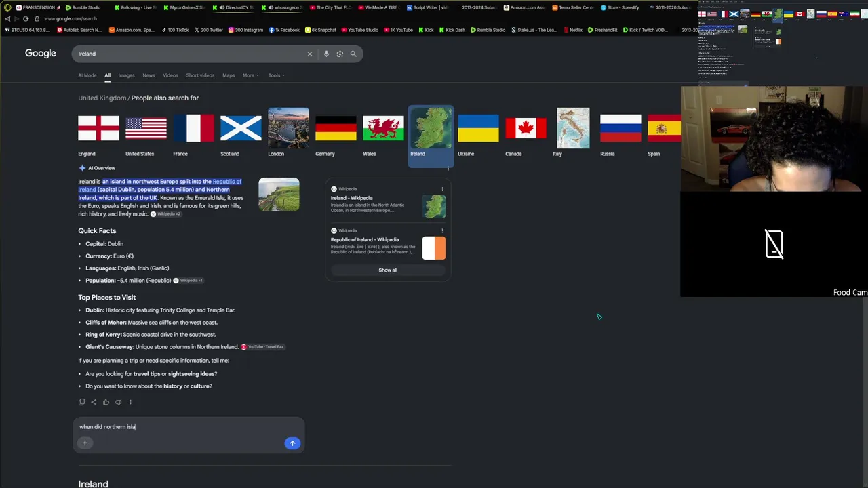The image size is (868, 488).
Task: Select the London photo card
Action: tap(288, 133)
